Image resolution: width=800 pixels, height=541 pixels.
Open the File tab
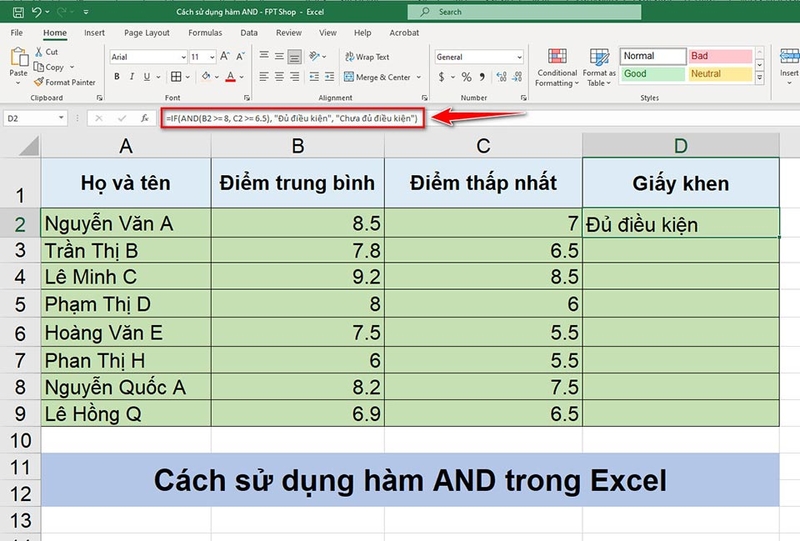point(17,33)
